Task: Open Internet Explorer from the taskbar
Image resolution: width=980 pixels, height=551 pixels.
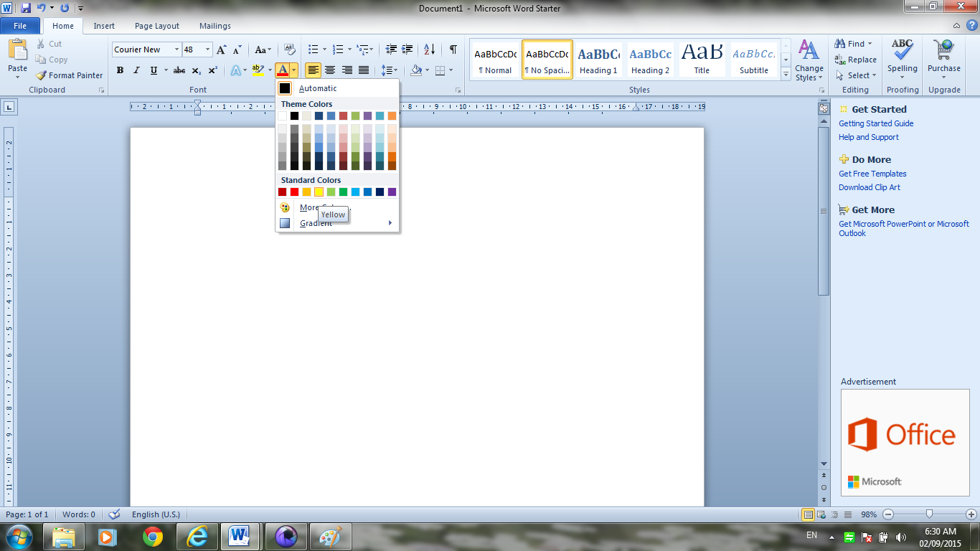Action: 197,537
